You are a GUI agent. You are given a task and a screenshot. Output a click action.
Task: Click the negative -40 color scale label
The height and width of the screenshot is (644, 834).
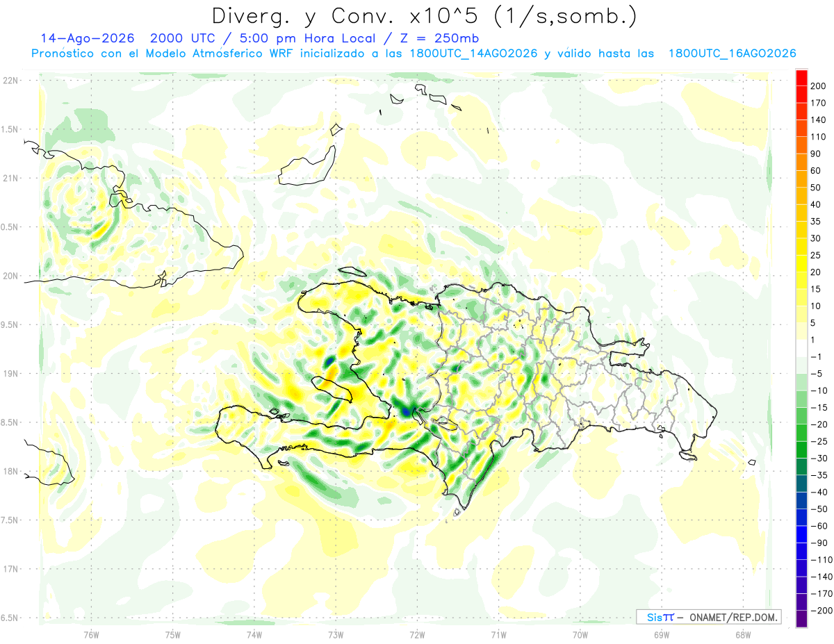click(821, 492)
